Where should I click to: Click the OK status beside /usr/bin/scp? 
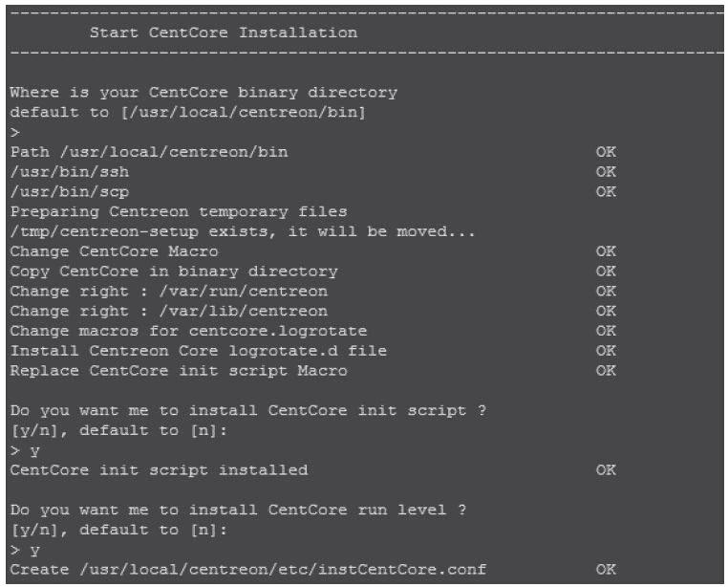[x=606, y=191]
